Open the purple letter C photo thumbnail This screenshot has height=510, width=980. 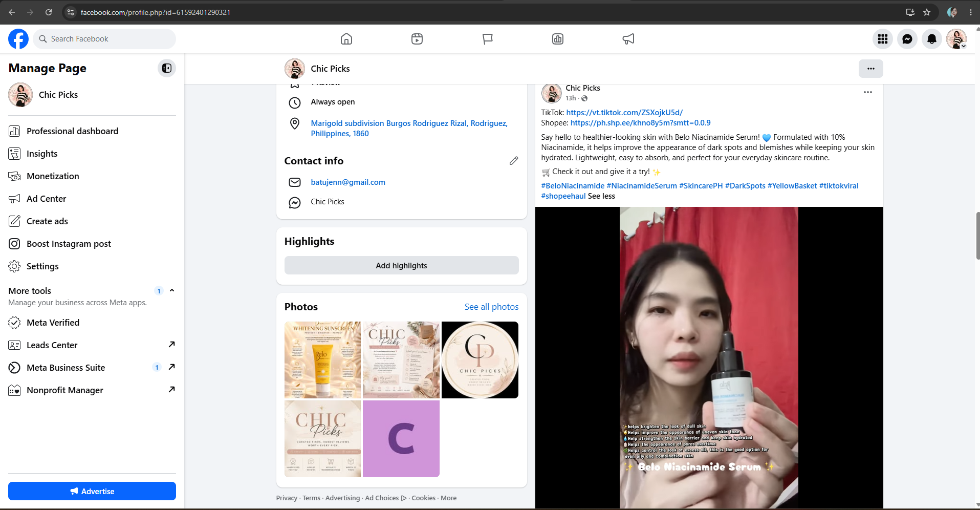tap(401, 439)
